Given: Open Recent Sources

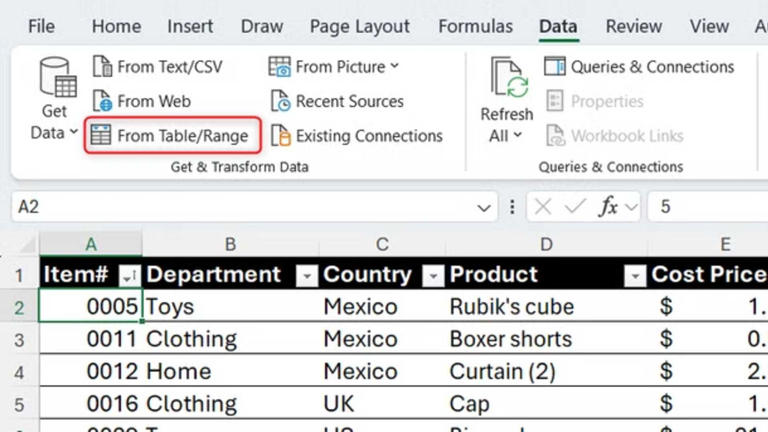Looking at the screenshot, I should [x=336, y=101].
